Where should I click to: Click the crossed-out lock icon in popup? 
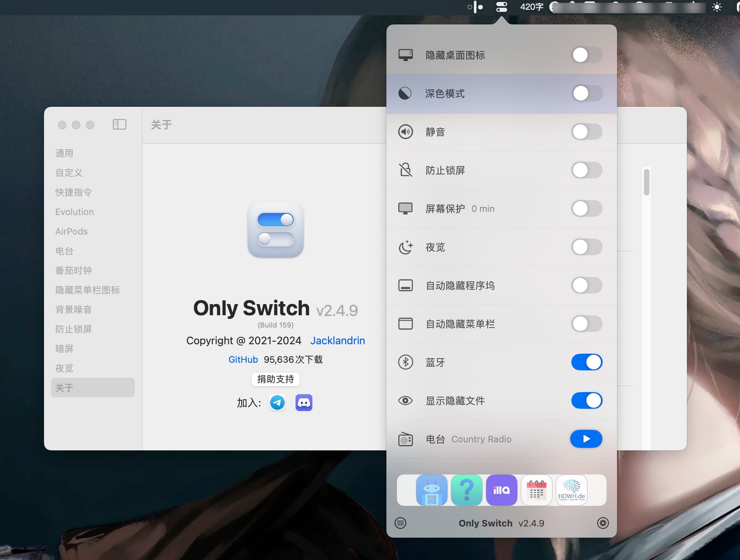(x=405, y=170)
